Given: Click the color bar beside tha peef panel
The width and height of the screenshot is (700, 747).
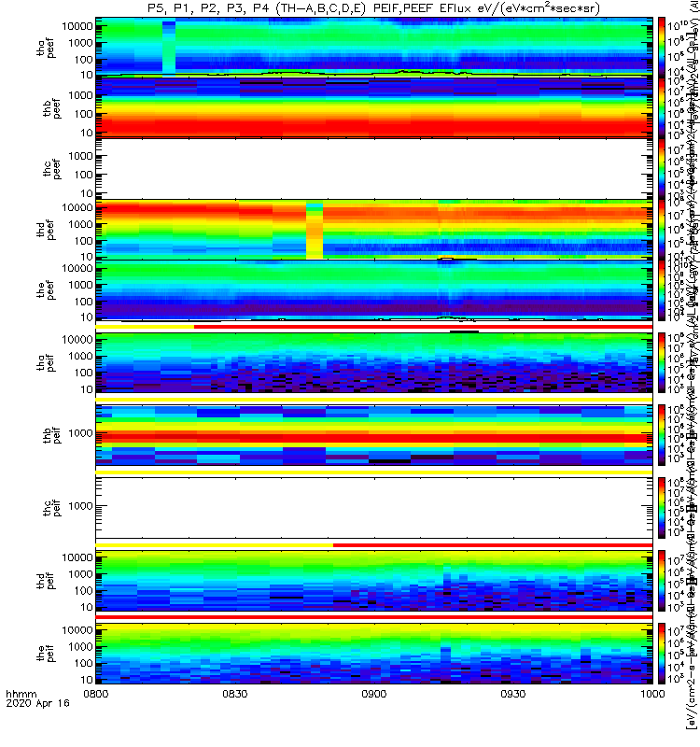Looking at the screenshot, I should pyautogui.click(x=662, y=48).
